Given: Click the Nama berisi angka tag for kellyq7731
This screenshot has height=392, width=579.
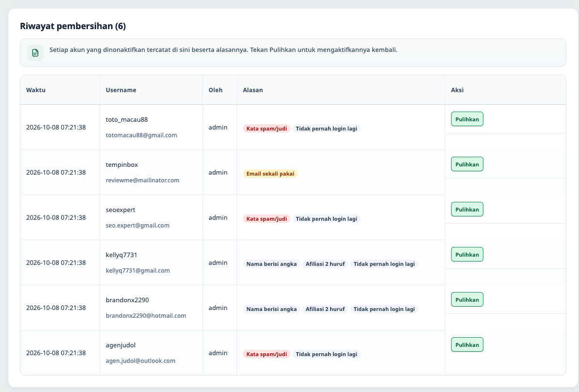Looking at the screenshot, I should tap(271, 264).
